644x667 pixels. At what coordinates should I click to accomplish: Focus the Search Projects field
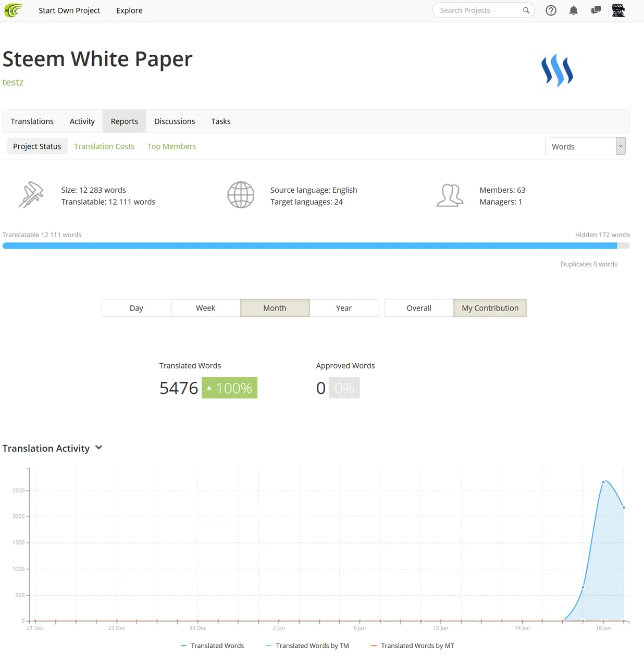coord(483,10)
